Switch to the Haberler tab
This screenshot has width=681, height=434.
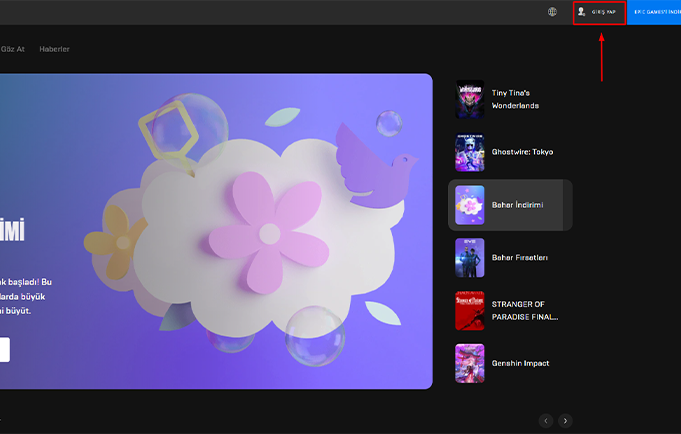[x=54, y=49]
